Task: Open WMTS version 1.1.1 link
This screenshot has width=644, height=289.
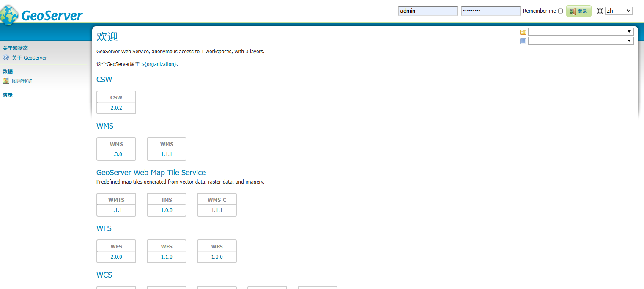Action: click(116, 210)
